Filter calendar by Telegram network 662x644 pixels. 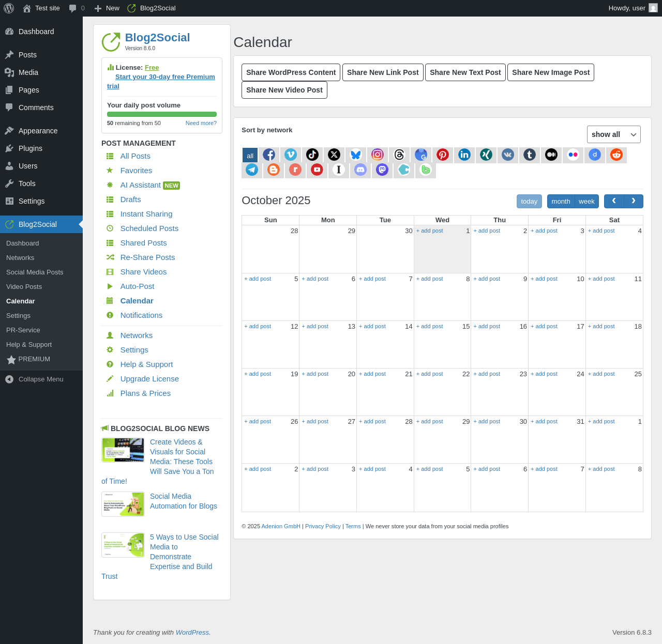coord(252,170)
